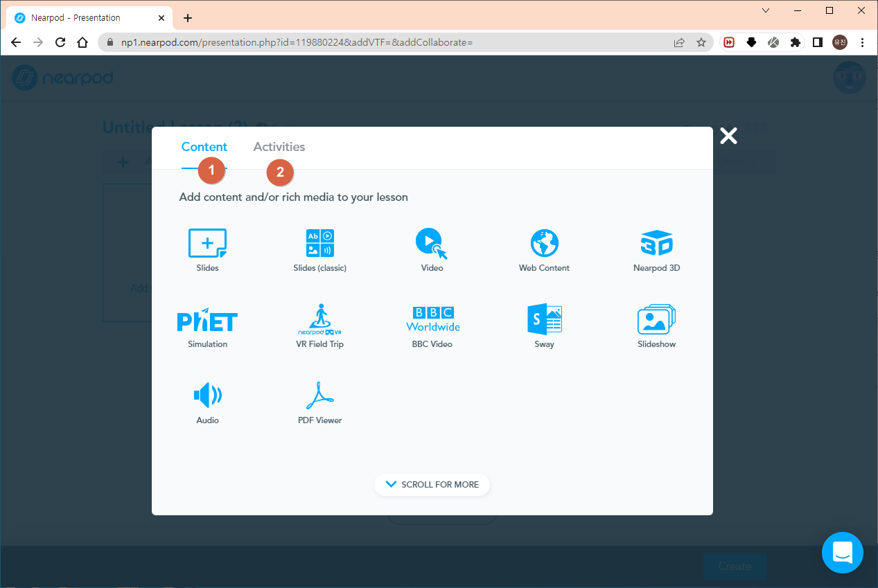878x588 pixels.
Task: Toggle the browser side panel
Action: 818,42
